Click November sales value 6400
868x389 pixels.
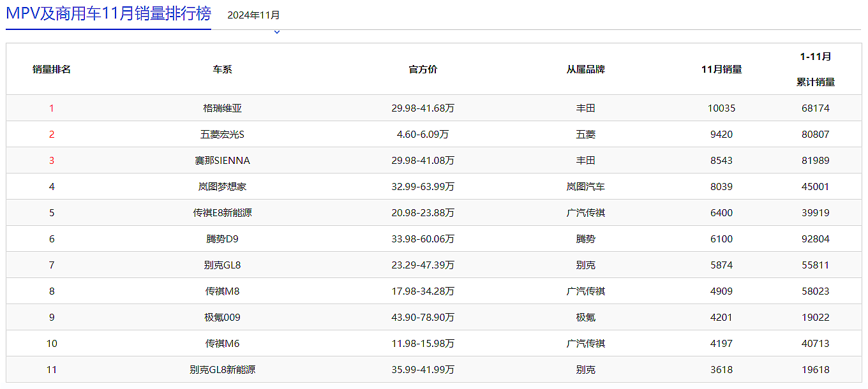pos(722,213)
